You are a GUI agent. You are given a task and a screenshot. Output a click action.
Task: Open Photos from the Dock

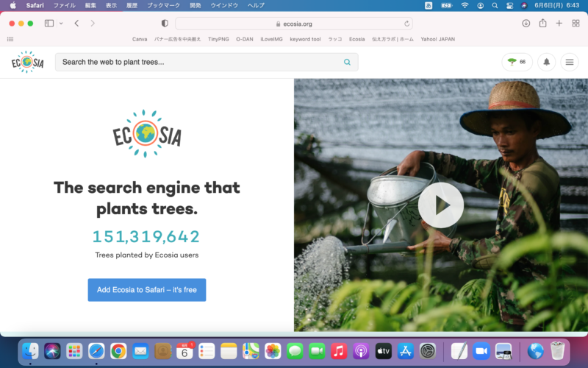(273, 352)
